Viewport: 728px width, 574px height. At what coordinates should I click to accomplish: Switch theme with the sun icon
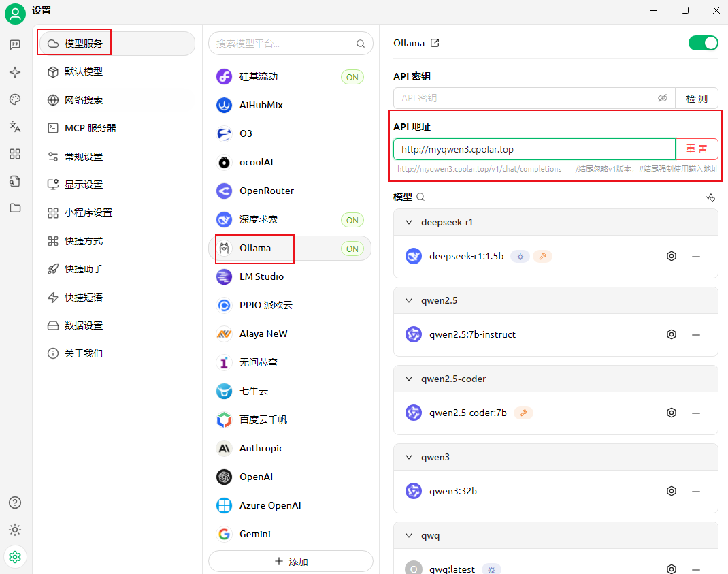(x=15, y=529)
